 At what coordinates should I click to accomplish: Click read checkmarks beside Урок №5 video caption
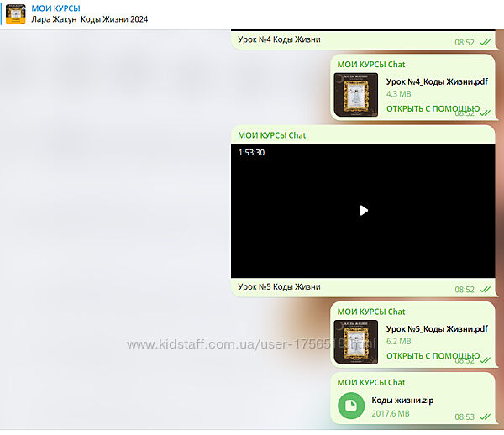(x=485, y=289)
